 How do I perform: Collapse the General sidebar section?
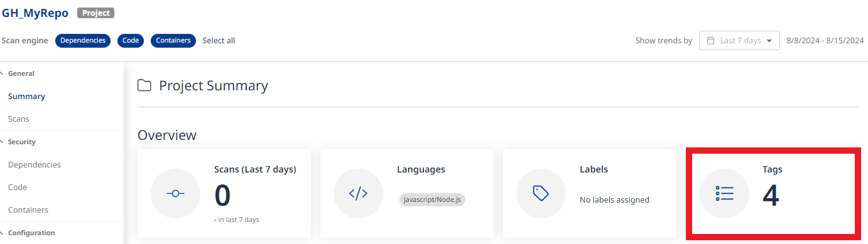pos(3,73)
